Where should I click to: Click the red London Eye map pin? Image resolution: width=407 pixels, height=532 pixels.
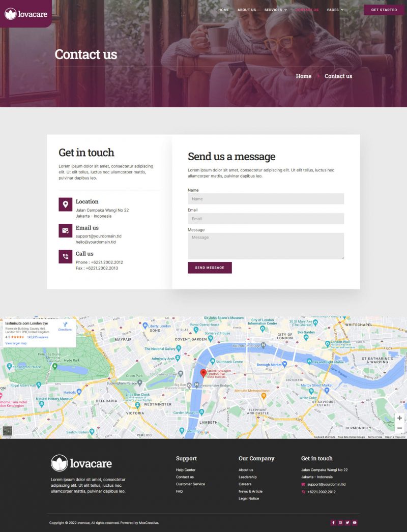pyautogui.click(x=203, y=374)
